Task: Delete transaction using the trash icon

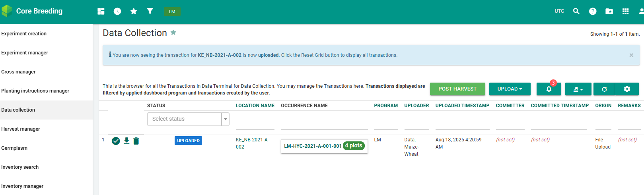Action: point(136,141)
